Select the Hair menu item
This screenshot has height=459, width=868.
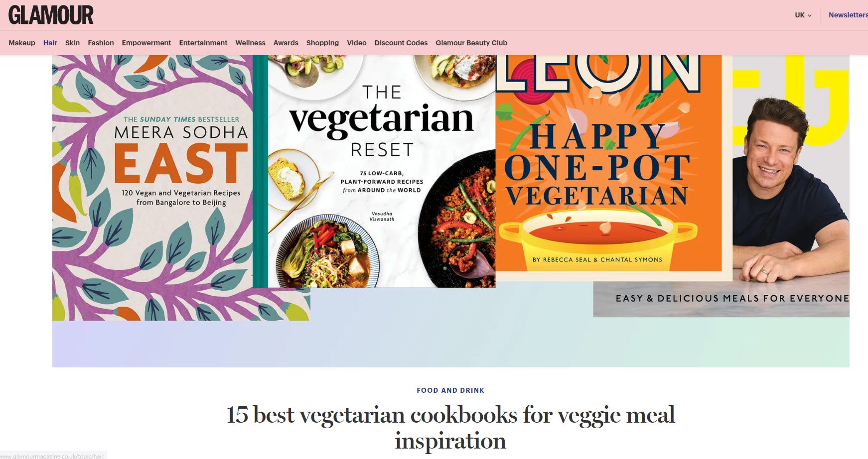[50, 43]
